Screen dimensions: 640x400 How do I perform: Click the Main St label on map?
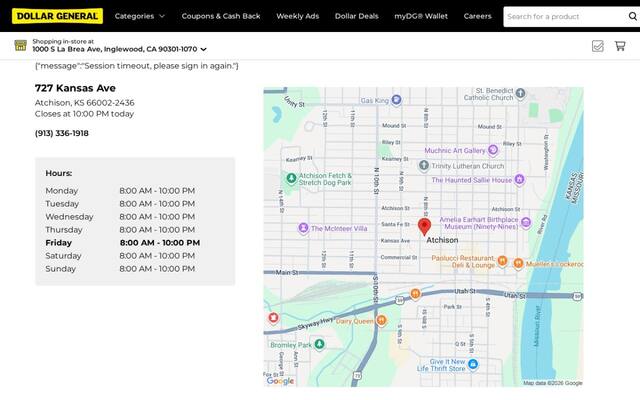pos(287,272)
